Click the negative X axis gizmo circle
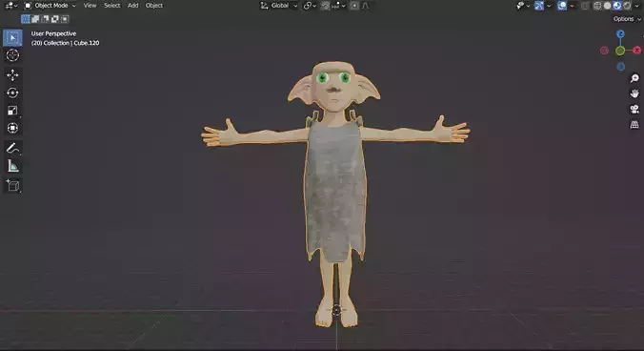 pos(604,51)
